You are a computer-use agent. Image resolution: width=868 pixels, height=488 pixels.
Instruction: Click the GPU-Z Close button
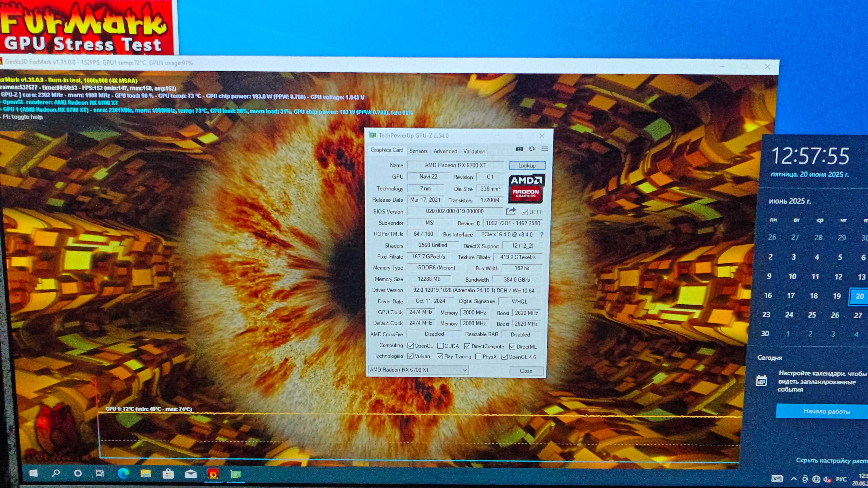coord(526,371)
